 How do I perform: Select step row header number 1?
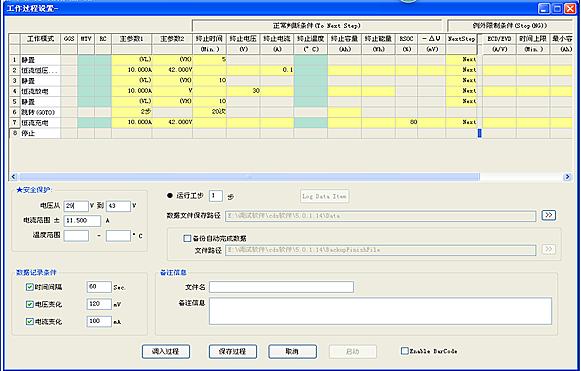(x=15, y=59)
